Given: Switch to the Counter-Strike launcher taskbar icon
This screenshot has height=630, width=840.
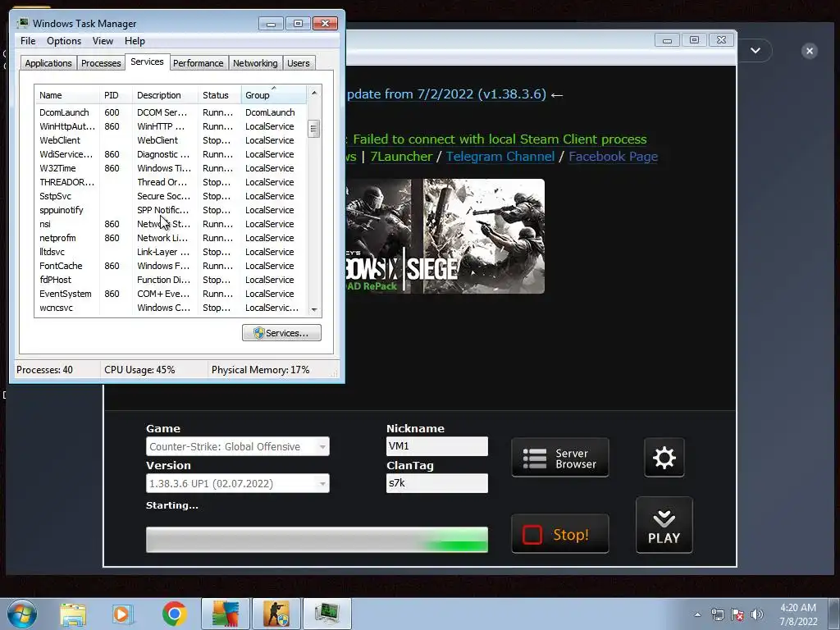Looking at the screenshot, I should click(x=276, y=614).
